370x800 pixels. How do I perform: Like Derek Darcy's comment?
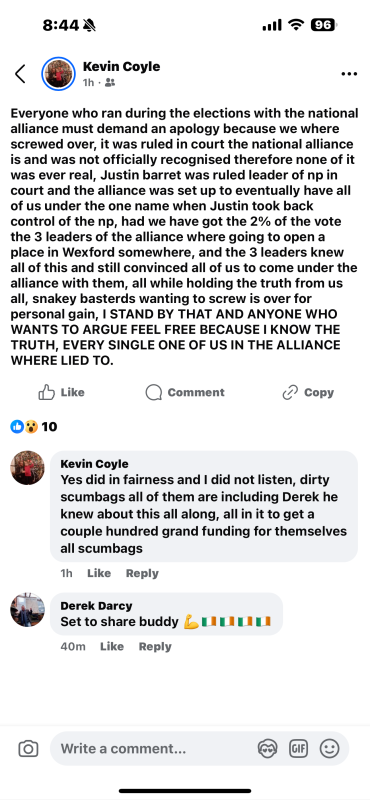pyautogui.click(x=112, y=646)
